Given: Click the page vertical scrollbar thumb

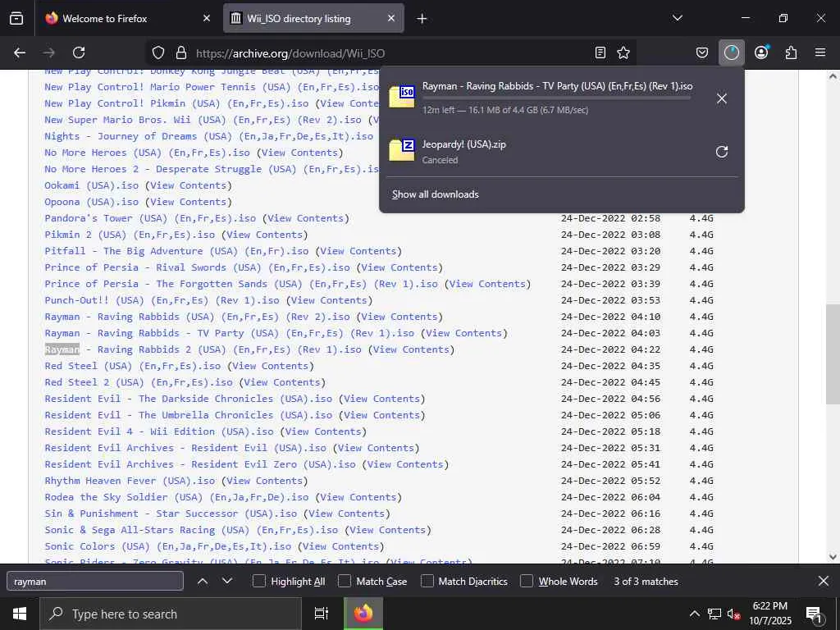Looking at the screenshot, I should (x=833, y=354).
